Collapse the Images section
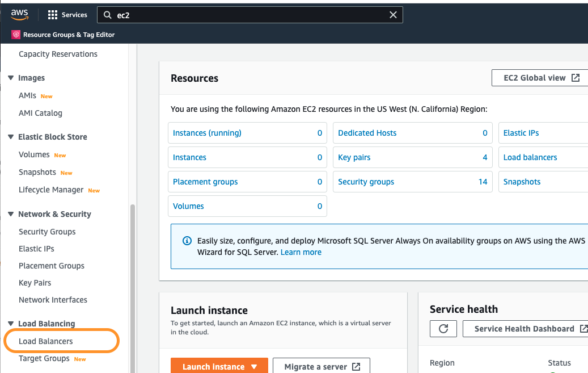 pyautogui.click(x=11, y=78)
